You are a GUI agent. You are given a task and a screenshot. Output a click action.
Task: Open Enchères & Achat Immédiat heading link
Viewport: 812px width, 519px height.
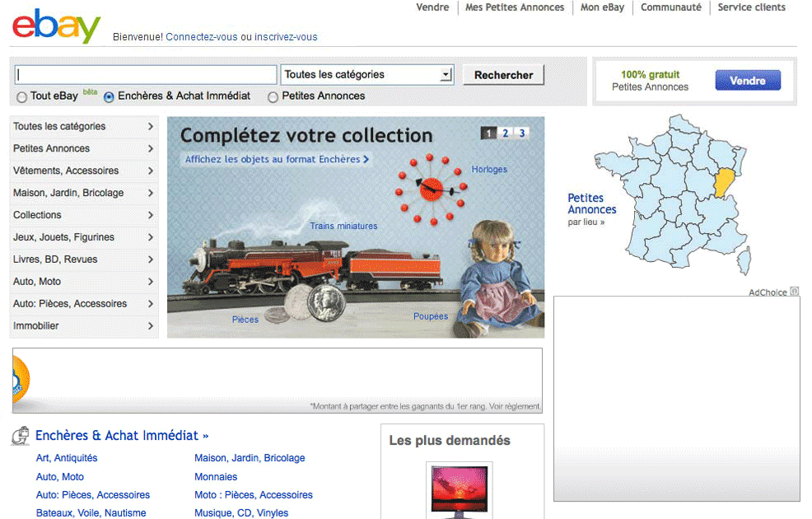[x=122, y=436]
